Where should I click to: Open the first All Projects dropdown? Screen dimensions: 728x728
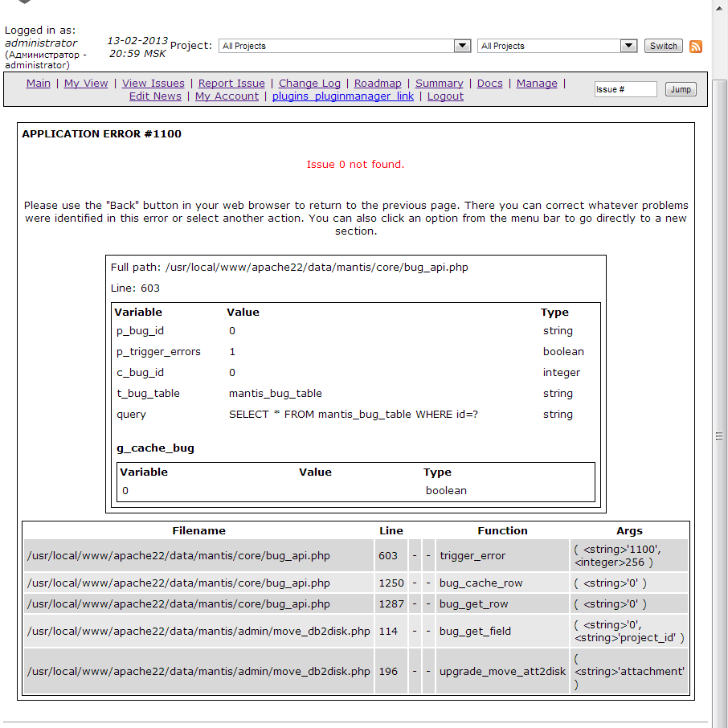pos(344,46)
